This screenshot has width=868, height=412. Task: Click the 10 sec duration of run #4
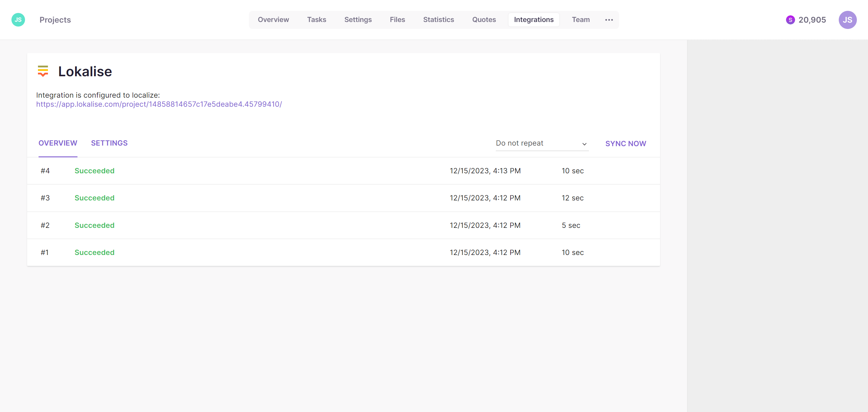(x=573, y=171)
